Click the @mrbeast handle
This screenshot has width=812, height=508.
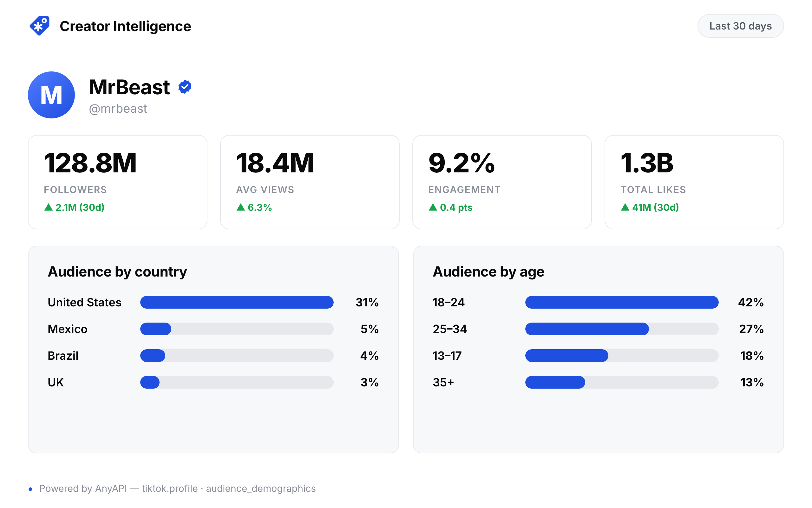coord(118,109)
